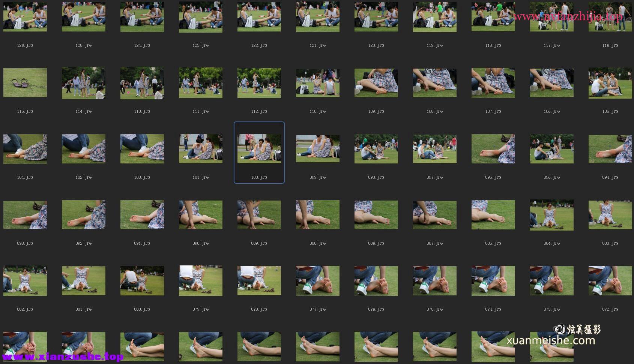Select the 094.JPG image thumbnail

tap(610, 148)
